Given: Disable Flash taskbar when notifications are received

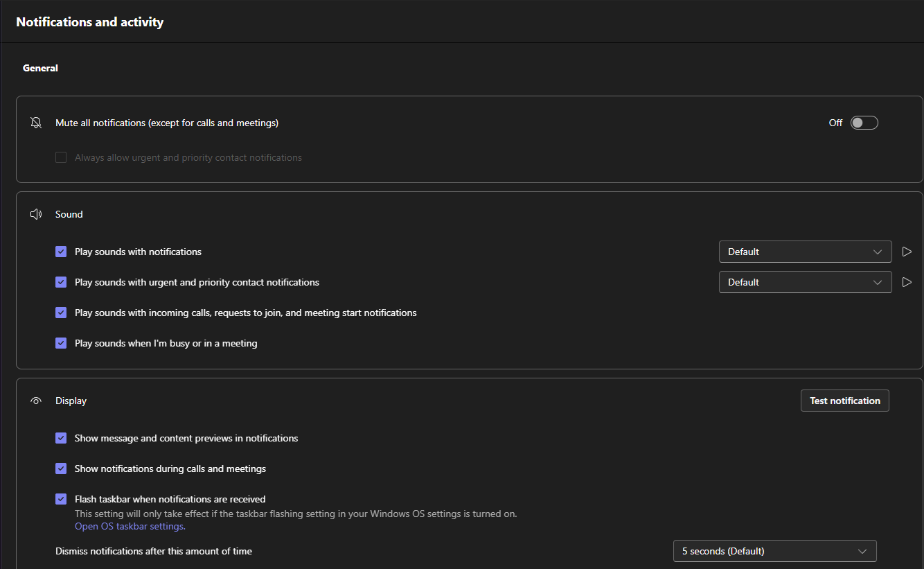Looking at the screenshot, I should point(61,499).
